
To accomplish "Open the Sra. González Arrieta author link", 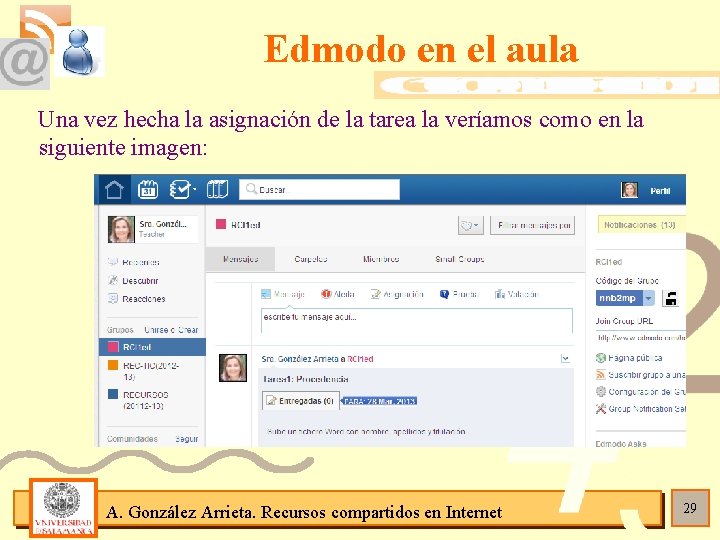I will 300,359.
